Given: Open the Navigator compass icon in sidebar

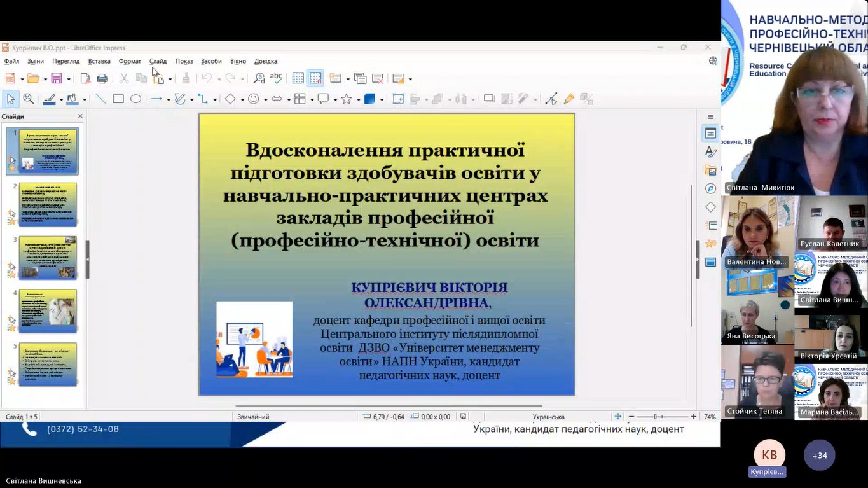Looking at the screenshot, I should (x=710, y=188).
